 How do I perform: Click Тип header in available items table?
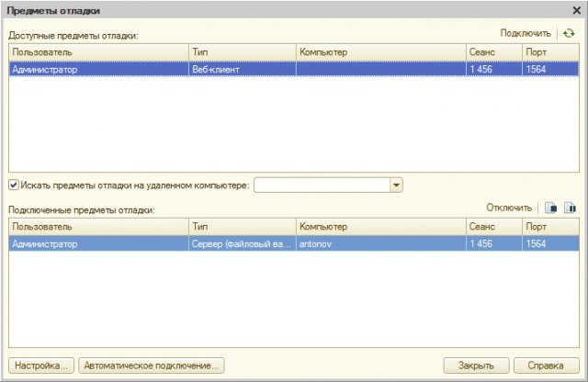pos(243,52)
